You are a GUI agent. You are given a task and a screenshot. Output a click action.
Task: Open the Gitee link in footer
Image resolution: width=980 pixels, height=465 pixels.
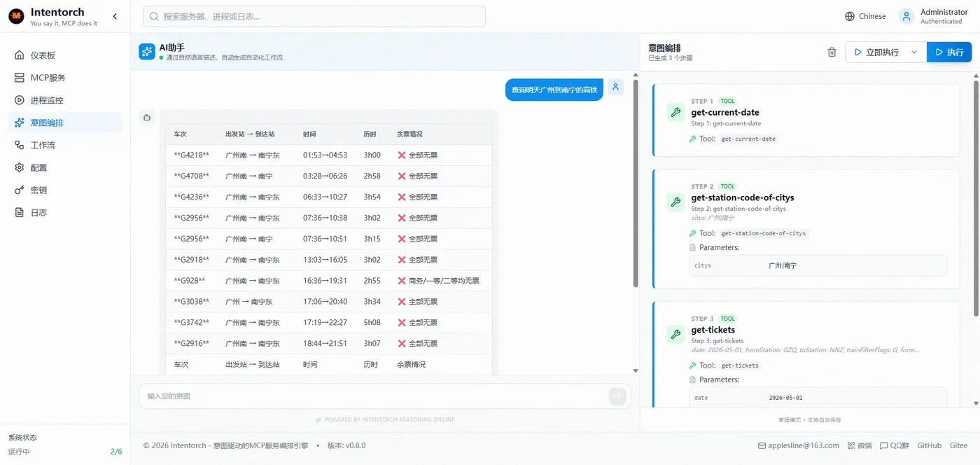[958, 445]
